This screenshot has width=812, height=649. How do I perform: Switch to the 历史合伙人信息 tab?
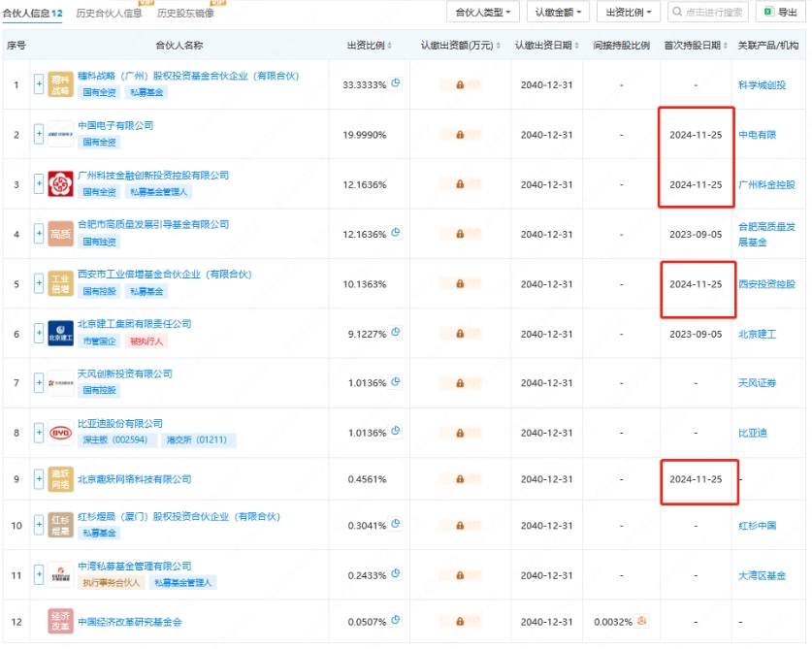tap(110, 13)
